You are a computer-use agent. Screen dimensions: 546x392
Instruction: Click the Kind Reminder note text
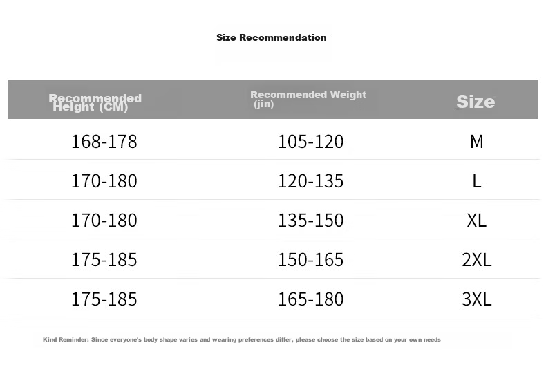[x=242, y=339]
